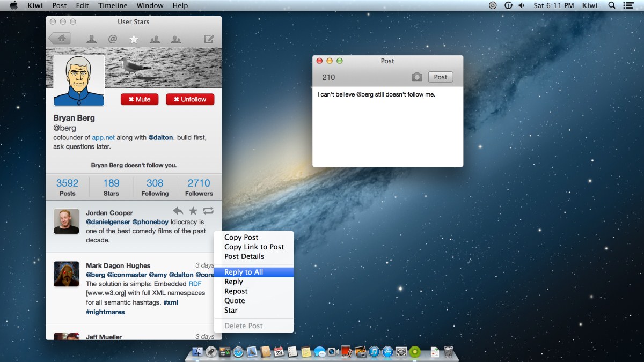Open the Apple menu

click(x=14, y=5)
